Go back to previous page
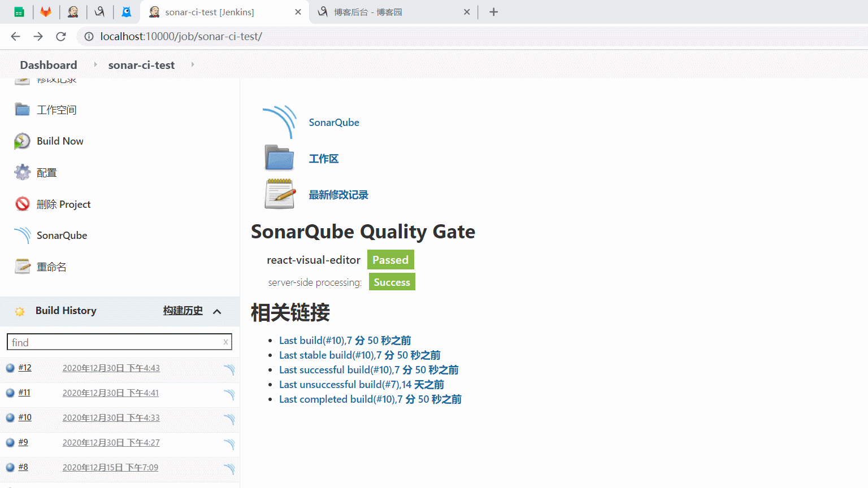Screen dimensions: 868x488 [15, 37]
